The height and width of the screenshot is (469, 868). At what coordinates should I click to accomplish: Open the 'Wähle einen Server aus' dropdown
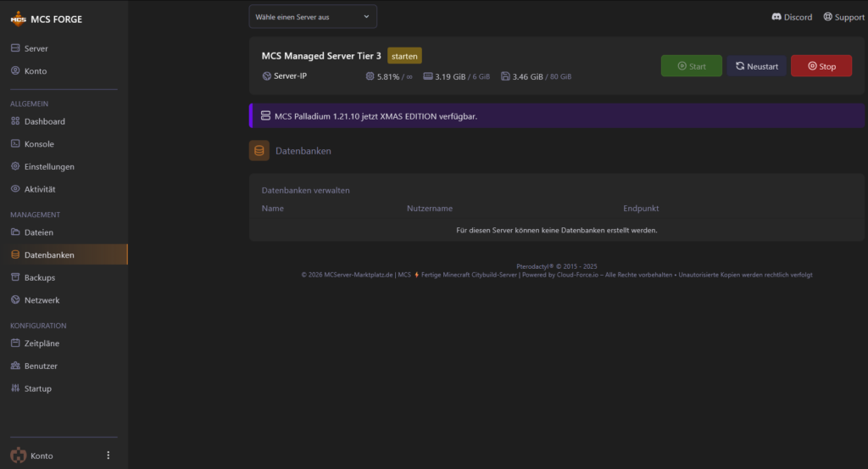(x=313, y=17)
